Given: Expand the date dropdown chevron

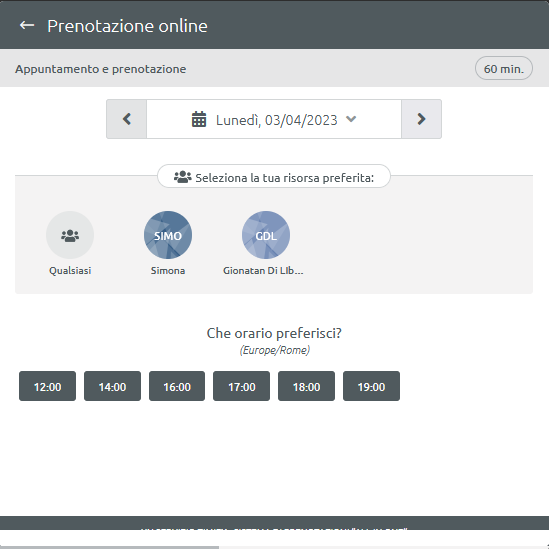Looking at the screenshot, I should 351,119.
